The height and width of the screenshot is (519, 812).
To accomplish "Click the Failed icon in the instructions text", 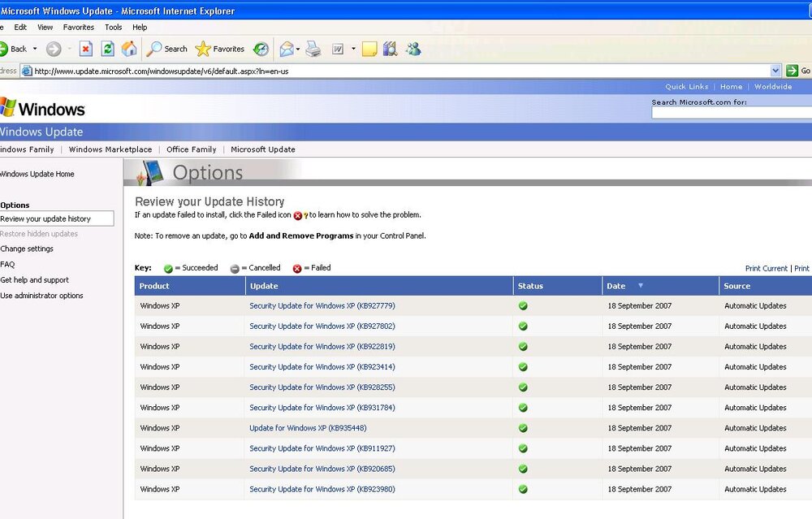I will pyautogui.click(x=298, y=215).
